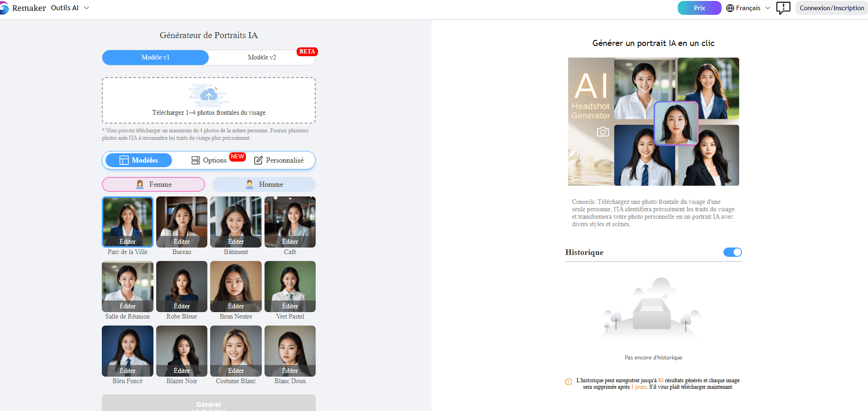Select the Vert Pastel template

click(x=290, y=287)
